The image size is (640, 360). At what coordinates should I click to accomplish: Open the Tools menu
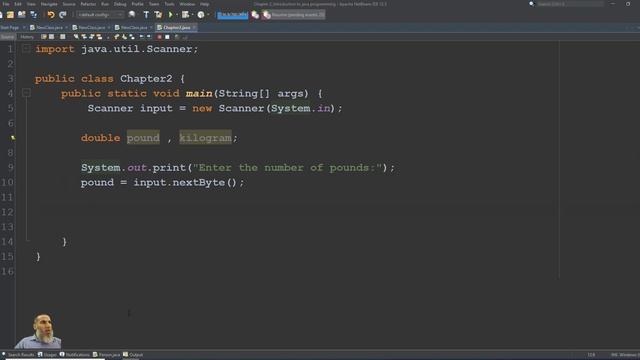169,4
